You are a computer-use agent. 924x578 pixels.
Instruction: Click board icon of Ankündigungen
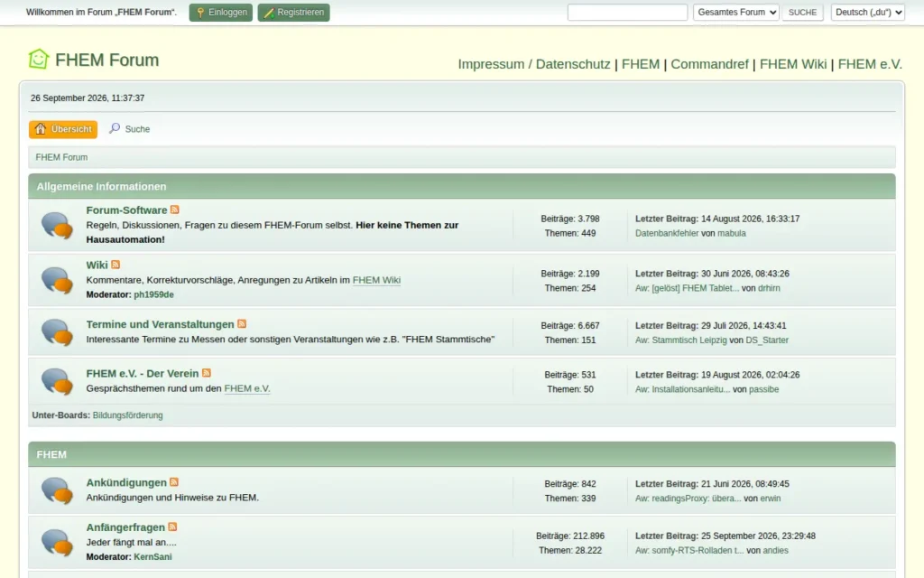pos(57,490)
